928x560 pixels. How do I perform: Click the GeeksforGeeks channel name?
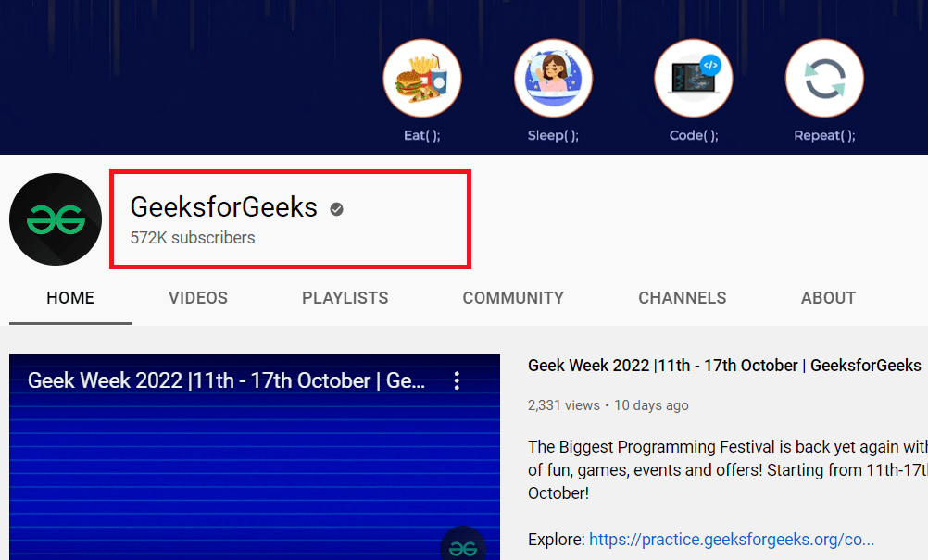tap(224, 207)
